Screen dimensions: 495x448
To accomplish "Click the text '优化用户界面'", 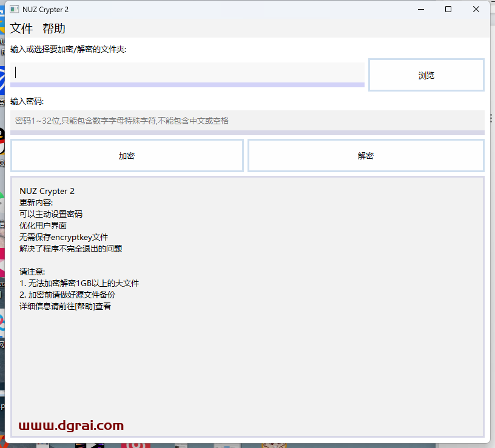I will tap(43, 226).
